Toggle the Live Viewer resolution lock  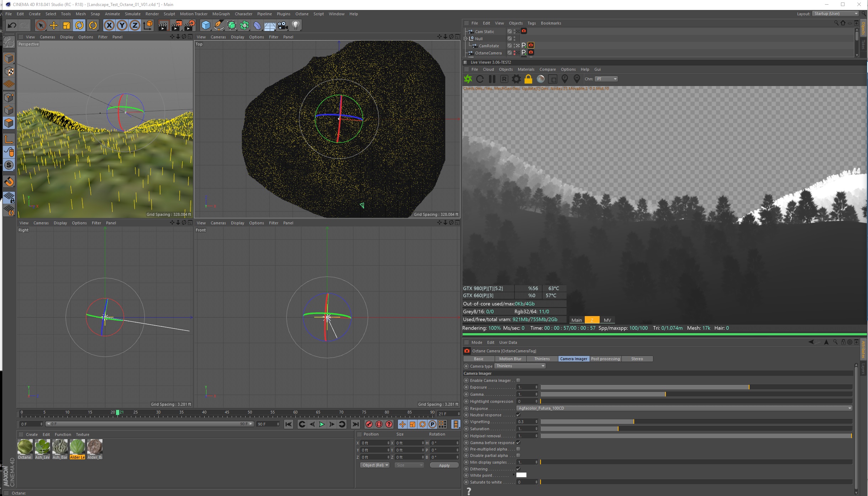point(528,79)
